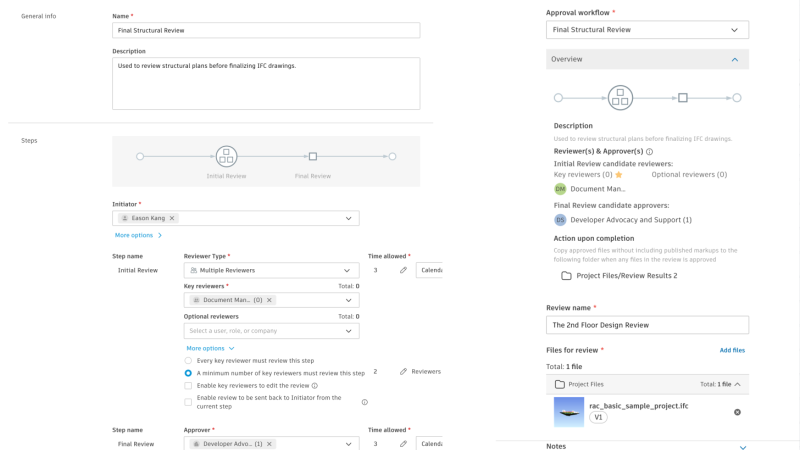Viewport: 800px width, 450px height.
Task: Check 'Enable review to be sent back to Initiator'
Action: pyautogui.click(x=189, y=402)
